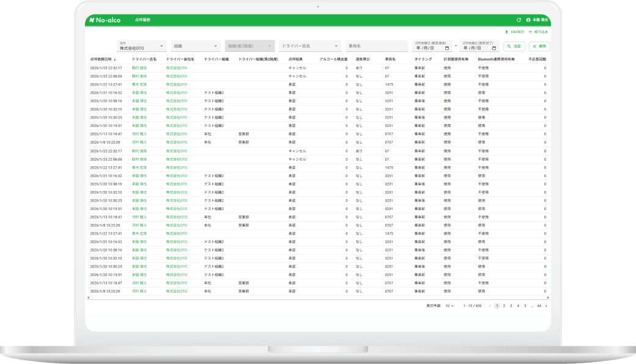636x364 pixels.
Task: Open the user account icon 本脇 慎也
Action: (x=528, y=20)
